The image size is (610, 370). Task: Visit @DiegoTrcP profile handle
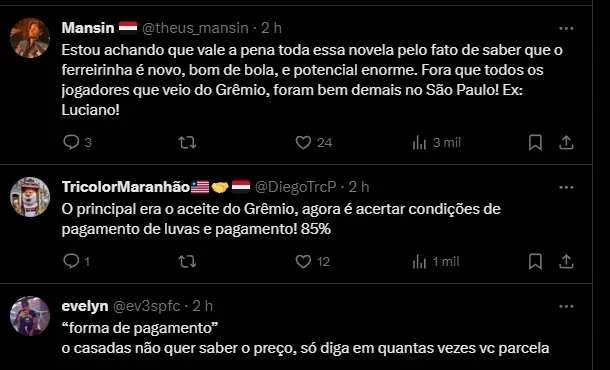pyautogui.click(x=295, y=187)
